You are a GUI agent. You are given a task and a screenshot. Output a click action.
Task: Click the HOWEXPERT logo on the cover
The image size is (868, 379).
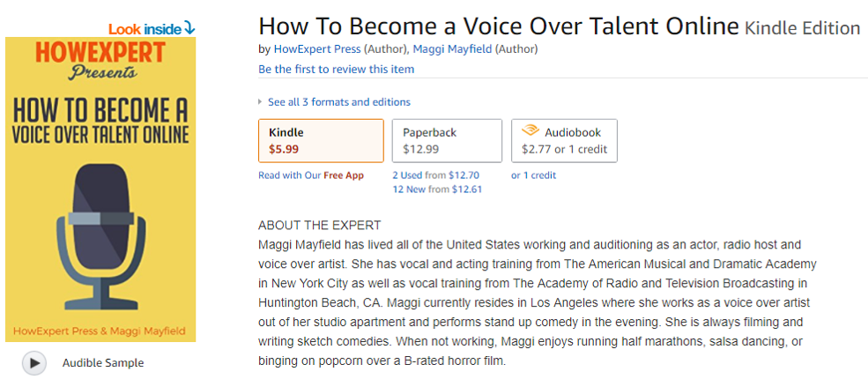click(x=100, y=53)
